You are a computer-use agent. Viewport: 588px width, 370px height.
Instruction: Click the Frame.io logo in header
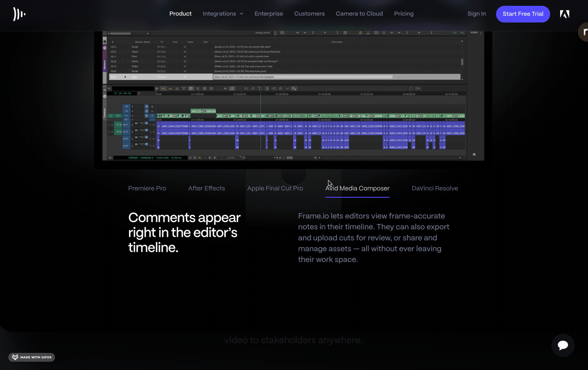(x=19, y=14)
